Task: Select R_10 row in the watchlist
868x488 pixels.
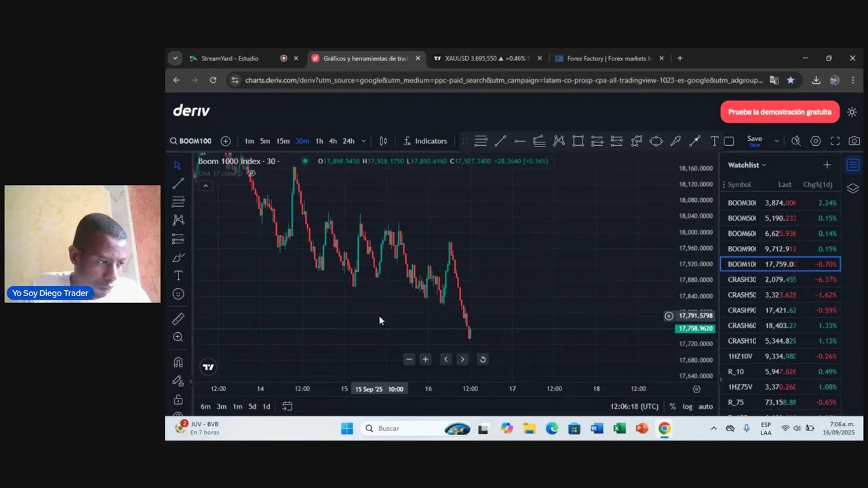Action: coord(781,371)
